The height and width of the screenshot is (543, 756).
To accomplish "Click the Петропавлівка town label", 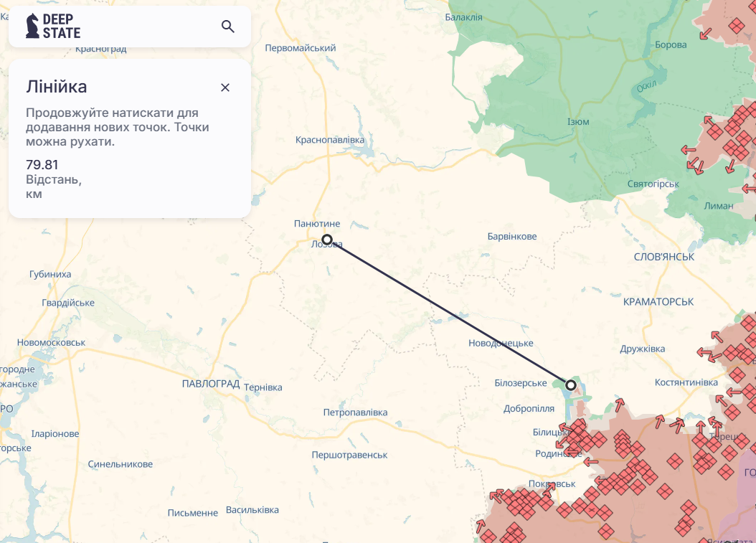I will (x=355, y=412).
